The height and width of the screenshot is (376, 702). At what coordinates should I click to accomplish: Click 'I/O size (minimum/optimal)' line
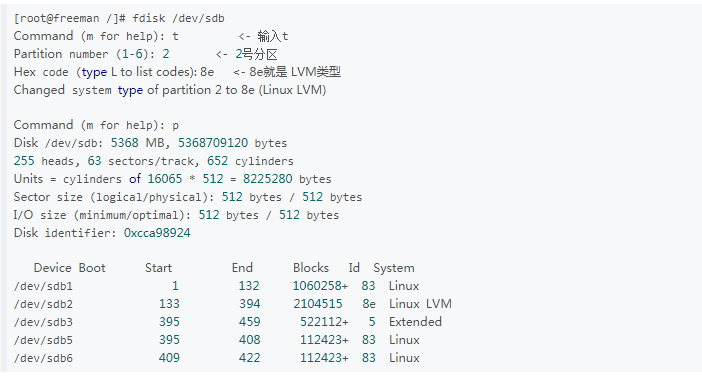176,215
